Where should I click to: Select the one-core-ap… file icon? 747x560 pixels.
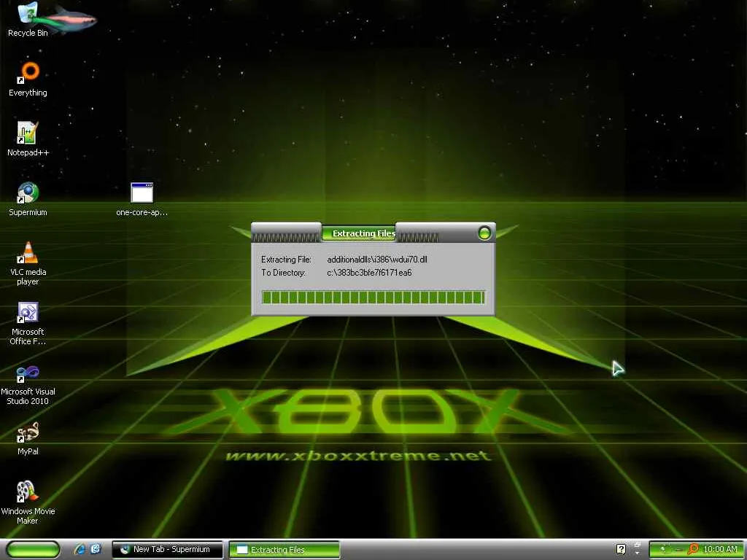142,199
